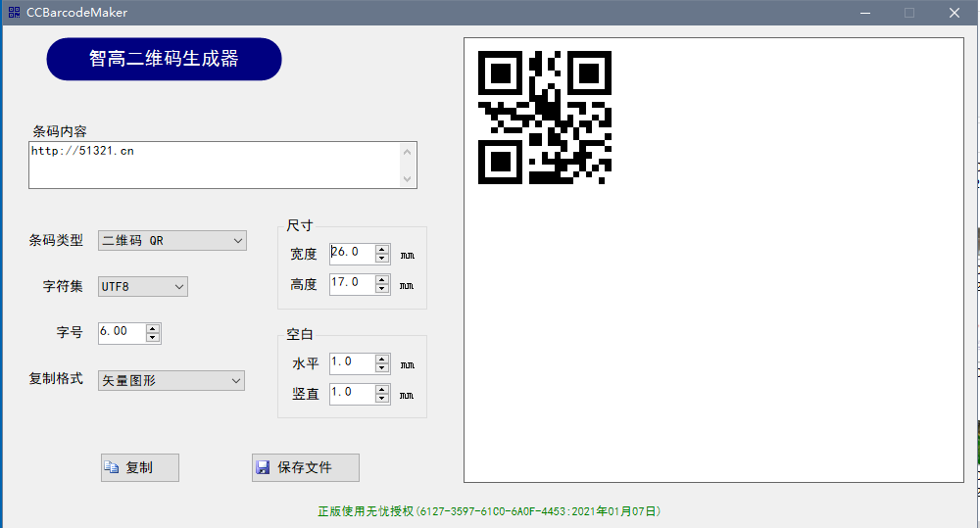The width and height of the screenshot is (980, 528).
Task: Click the 保存文件 button label
Action: tap(305, 467)
